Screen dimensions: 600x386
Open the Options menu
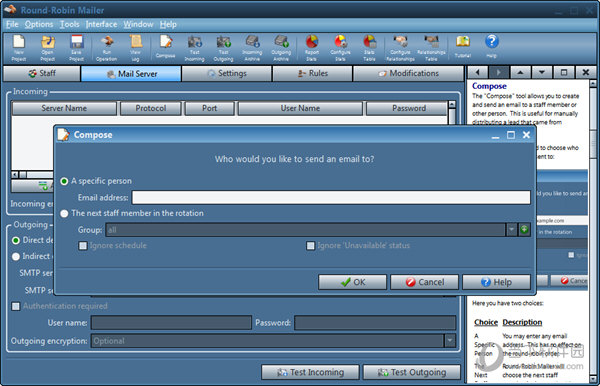coord(39,24)
